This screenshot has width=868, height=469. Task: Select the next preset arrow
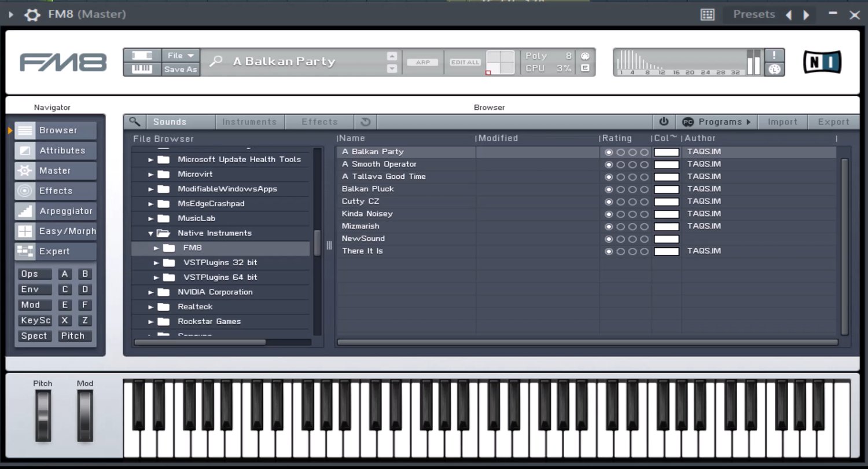(x=806, y=15)
